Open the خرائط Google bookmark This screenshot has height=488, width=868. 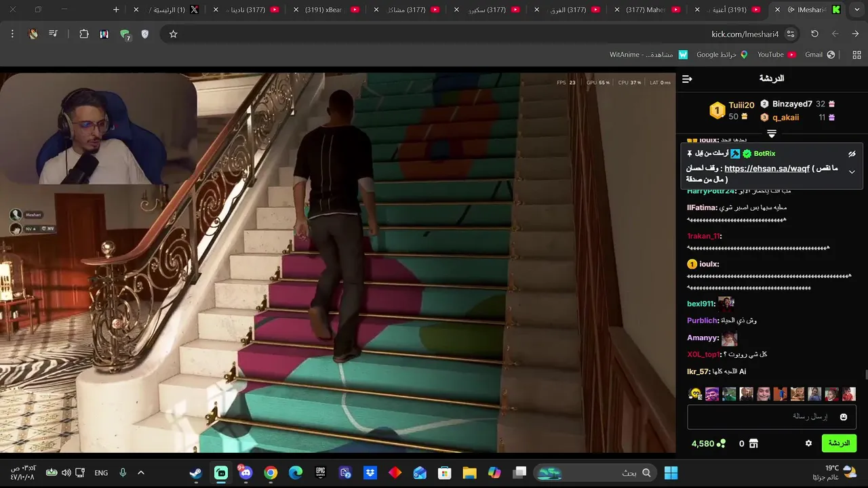click(722, 55)
